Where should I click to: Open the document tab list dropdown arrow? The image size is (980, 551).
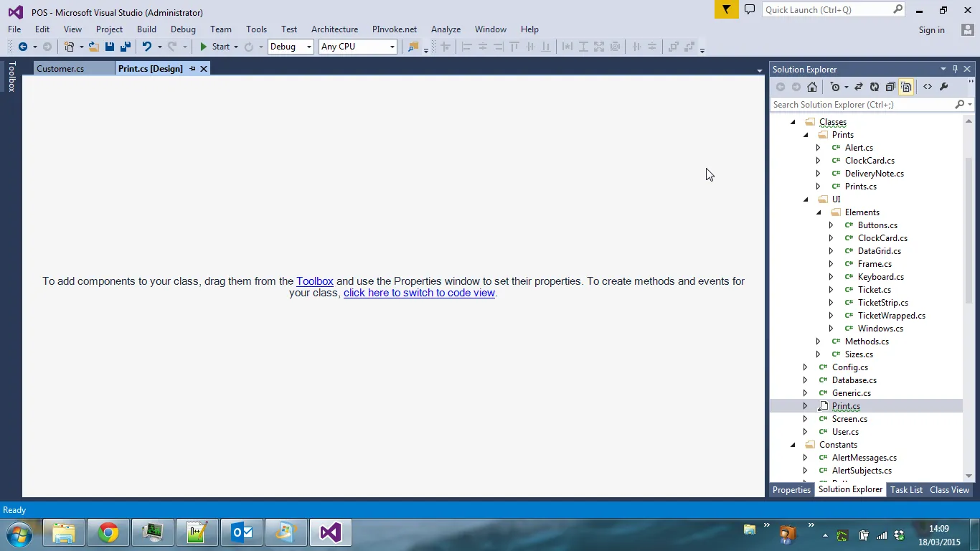pyautogui.click(x=760, y=70)
